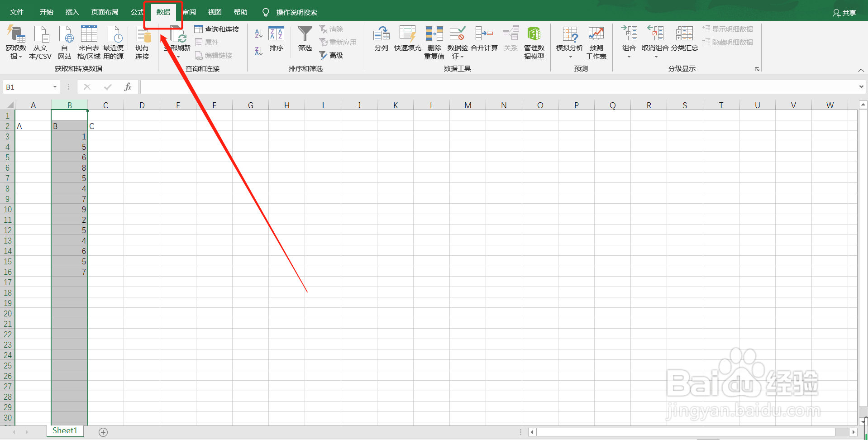Switch to the 开始 tab
The width and height of the screenshot is (868, 440).
(47, 12)
